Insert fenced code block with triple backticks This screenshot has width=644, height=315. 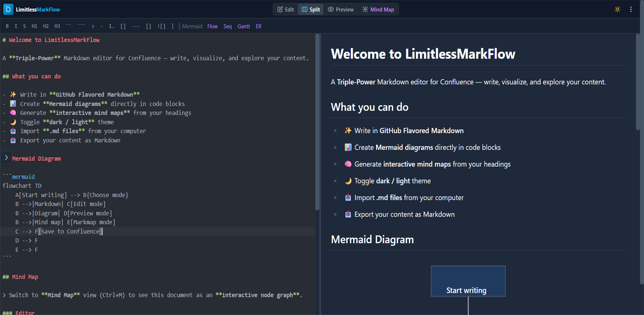tap(81, 26)
